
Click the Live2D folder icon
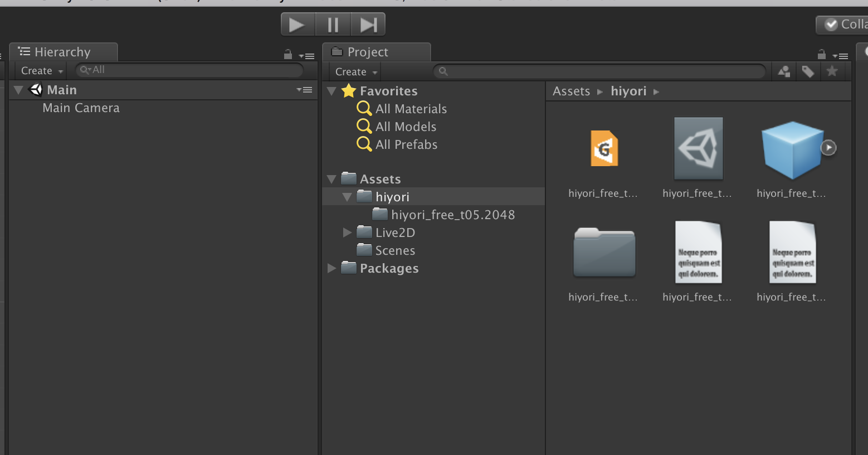[x=364, y=232]
